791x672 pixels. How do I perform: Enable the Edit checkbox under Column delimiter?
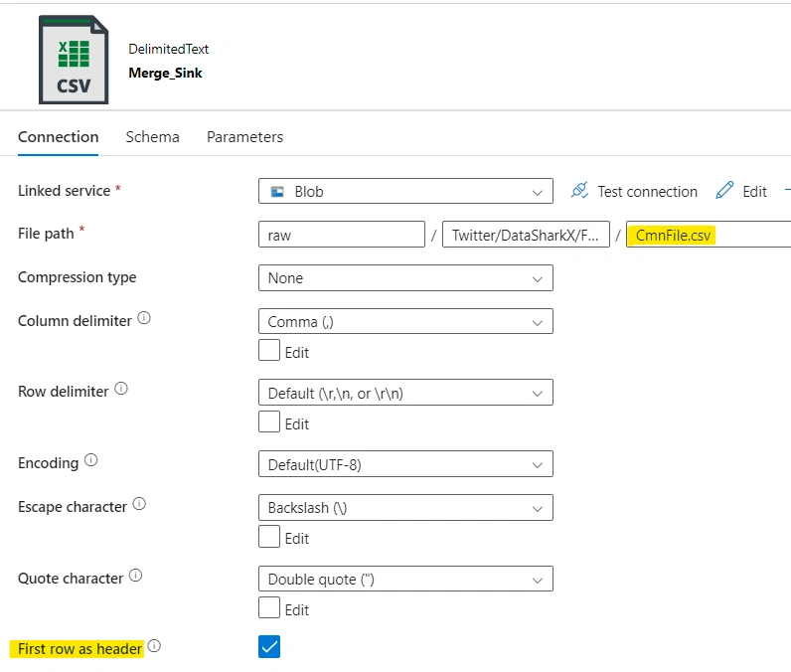point(269,350)
